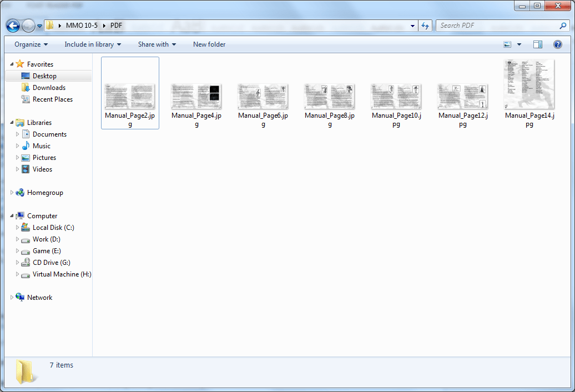Open the Help question mark icon
This screenshot has width=575, height=392.
(x=557, y=44)
